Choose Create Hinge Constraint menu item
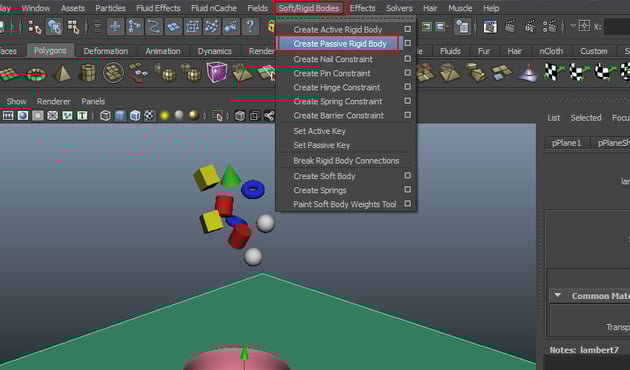The width and height of the screenshot is (630, 370). (337, 87)
